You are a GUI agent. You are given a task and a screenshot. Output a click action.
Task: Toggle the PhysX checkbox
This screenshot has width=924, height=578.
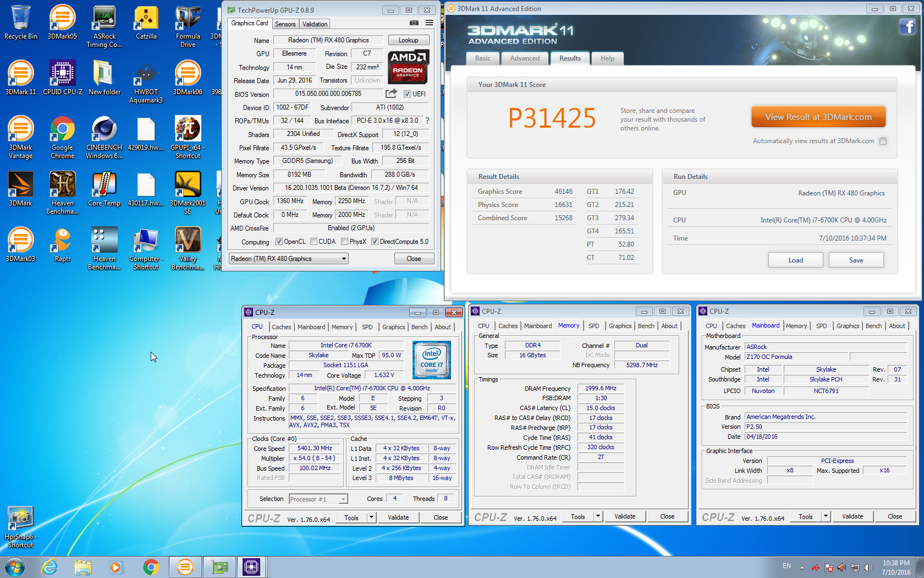[x=344, y=242]
